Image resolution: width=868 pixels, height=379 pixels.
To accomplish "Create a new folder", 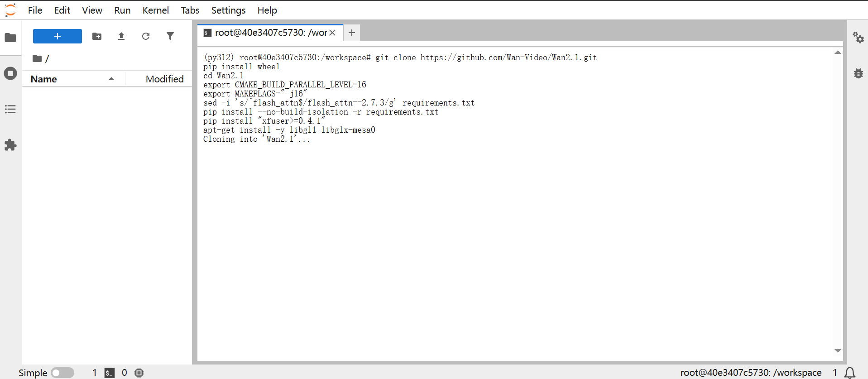I will tap(97, 36).
